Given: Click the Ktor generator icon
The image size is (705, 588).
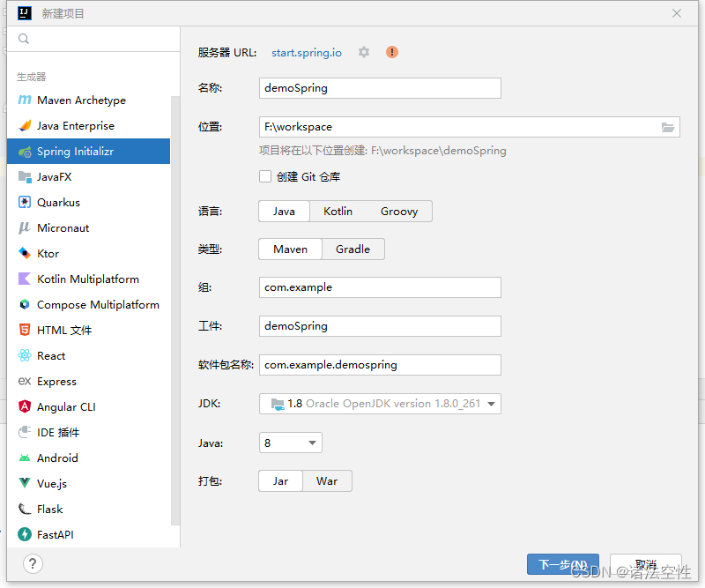Looking at the screenshot, I should point(25,253).
